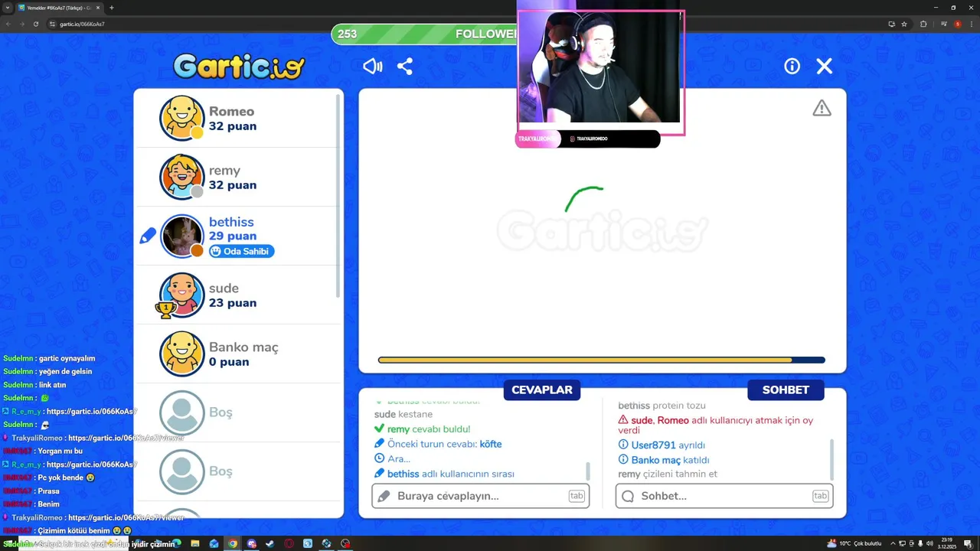Screen dimensions: 980x551
Task: Open Steam from the taskbar
Action: 269,543
